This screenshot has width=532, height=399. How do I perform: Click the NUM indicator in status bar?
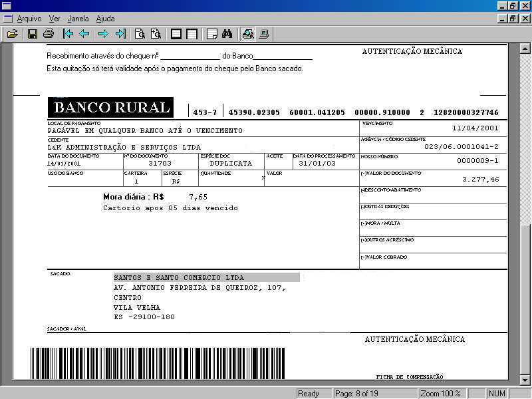(497, 393)
